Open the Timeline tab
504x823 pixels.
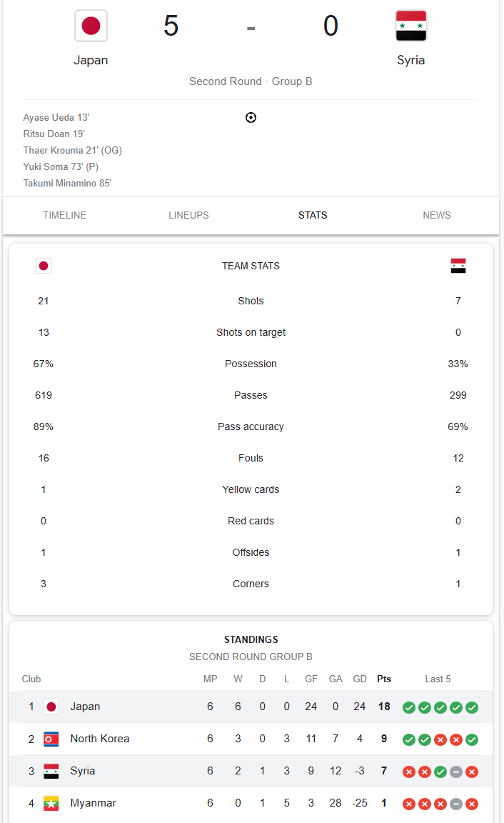pyautogui.click(x=64, y=215)
